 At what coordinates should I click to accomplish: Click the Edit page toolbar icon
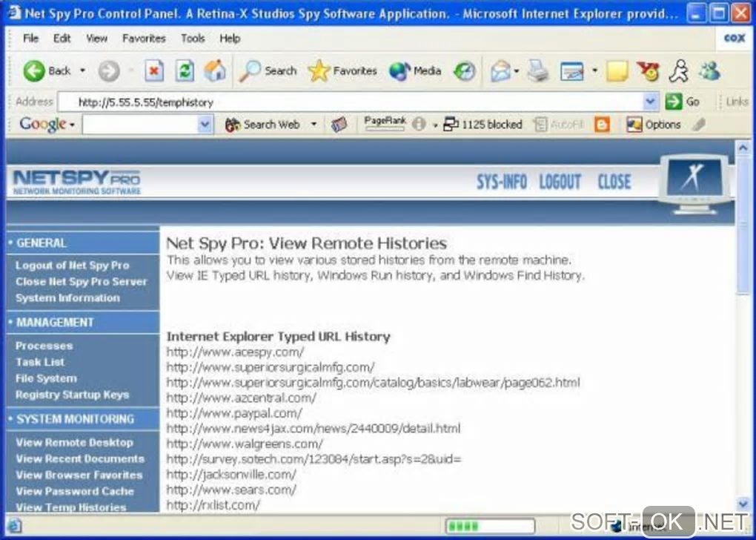(x=572, y=71)
